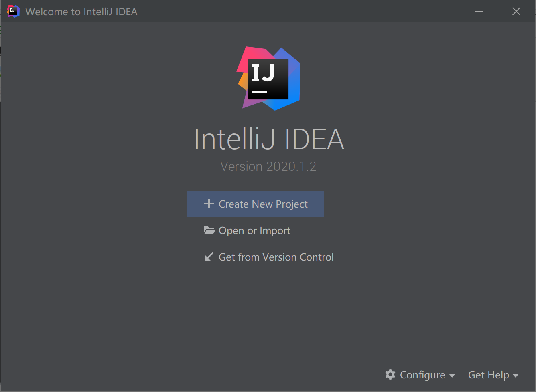Click the large IntelliJ IDEA logo
This screenshot has height=392, width=536.
click(269, 79)
